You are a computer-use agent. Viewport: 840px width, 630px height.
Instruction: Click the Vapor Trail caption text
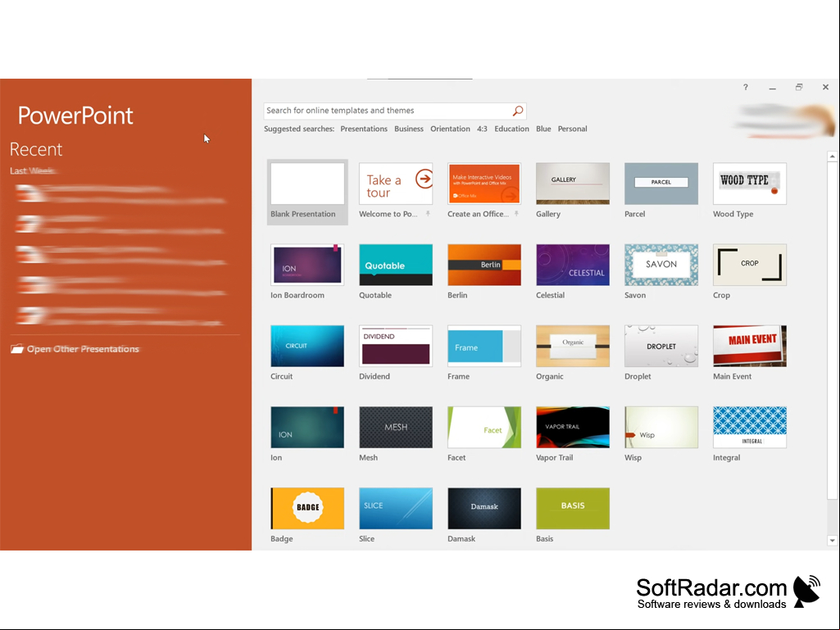click(x=555, y=457)
